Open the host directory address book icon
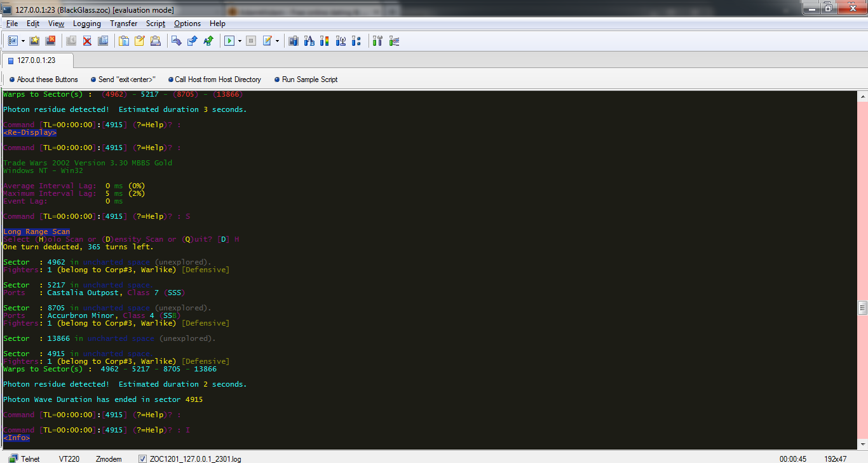 (13, 41)
